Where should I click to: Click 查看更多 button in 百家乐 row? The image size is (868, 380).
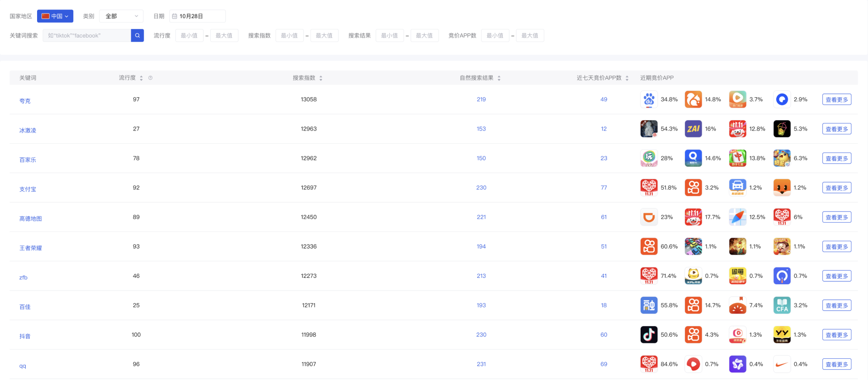[x=837, y=158]
